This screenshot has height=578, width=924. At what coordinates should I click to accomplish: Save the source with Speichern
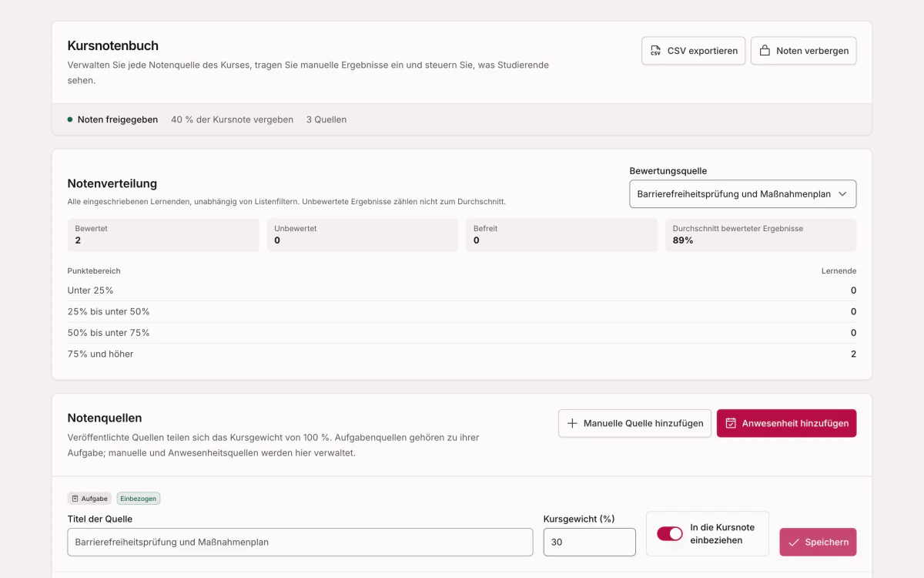tap(818, 542)
